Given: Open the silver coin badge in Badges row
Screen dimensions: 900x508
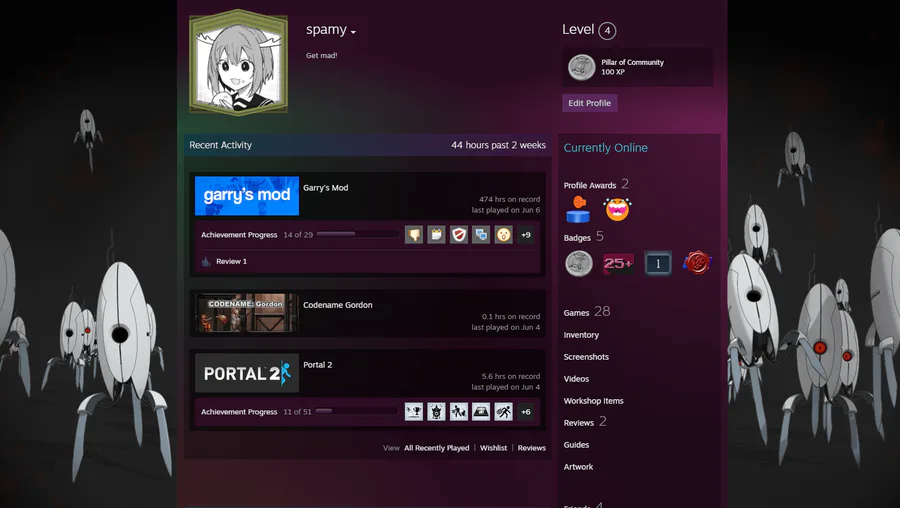Looking at the screenshot, I should pyautogui.click(x=579, y=263).
